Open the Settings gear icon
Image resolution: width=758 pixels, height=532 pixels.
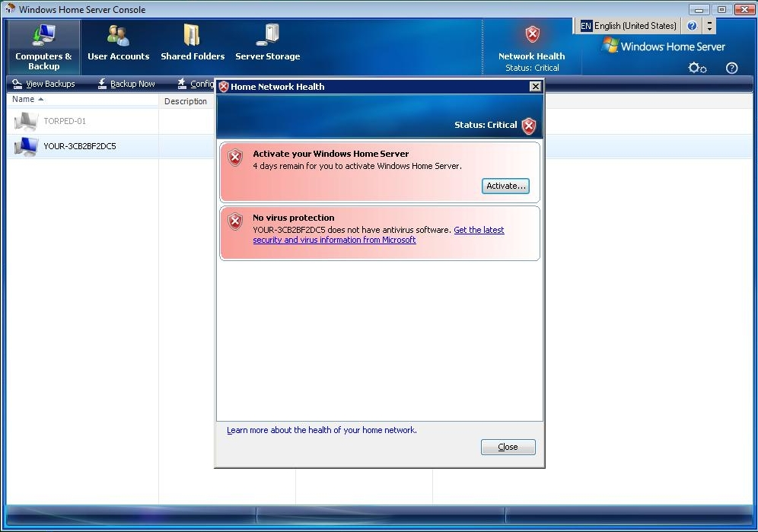[697, 68]
